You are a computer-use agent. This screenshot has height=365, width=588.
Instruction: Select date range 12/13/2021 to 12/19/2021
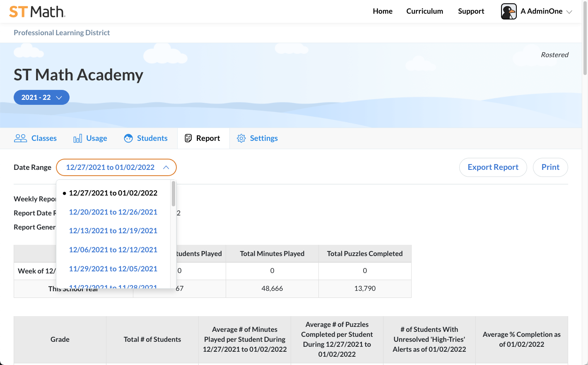(x=113, y=231)
